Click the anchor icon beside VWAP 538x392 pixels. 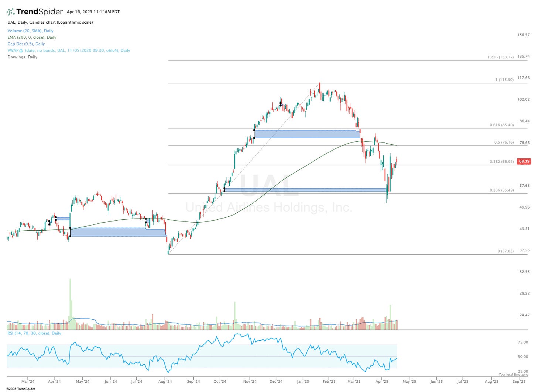tap(21, 51)
